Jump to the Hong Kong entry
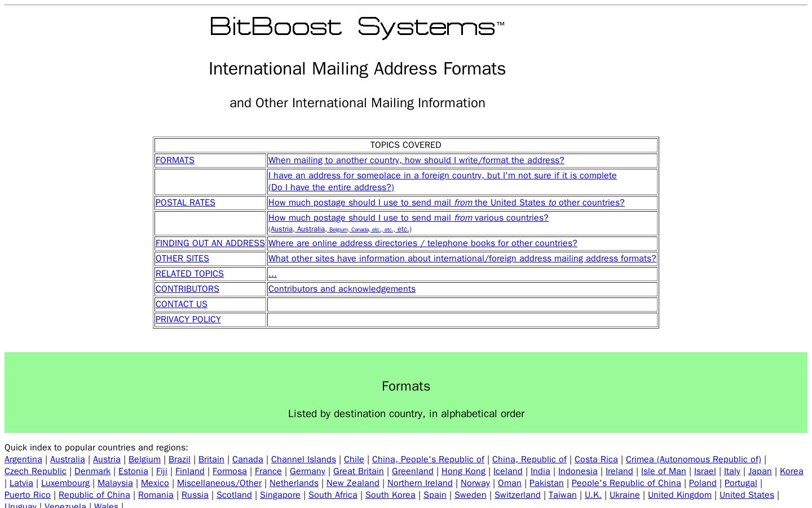This screenshot has width=812, height=508. [464, 471]
